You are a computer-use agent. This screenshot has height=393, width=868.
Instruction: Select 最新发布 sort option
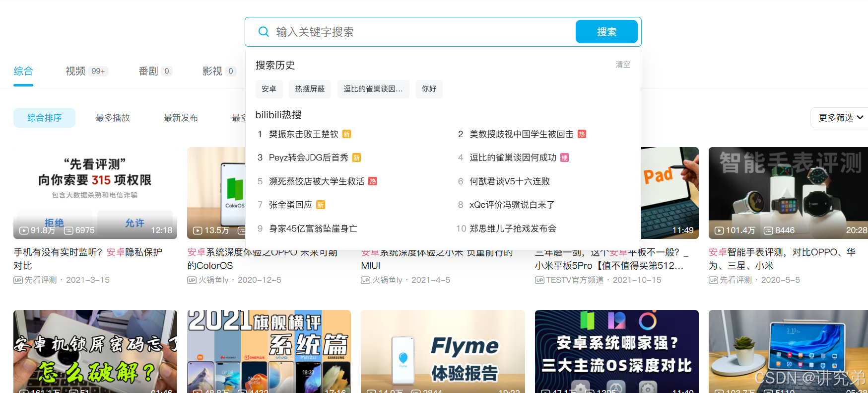(181, 118)
